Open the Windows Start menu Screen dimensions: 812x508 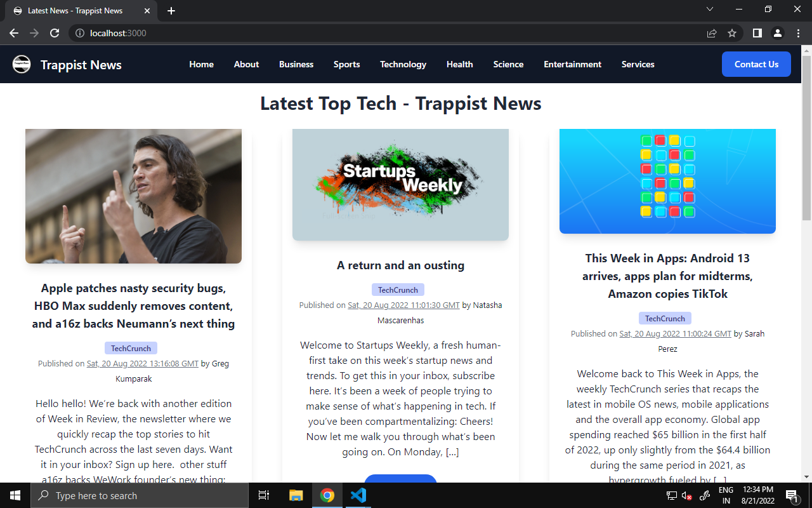(15, 495)
